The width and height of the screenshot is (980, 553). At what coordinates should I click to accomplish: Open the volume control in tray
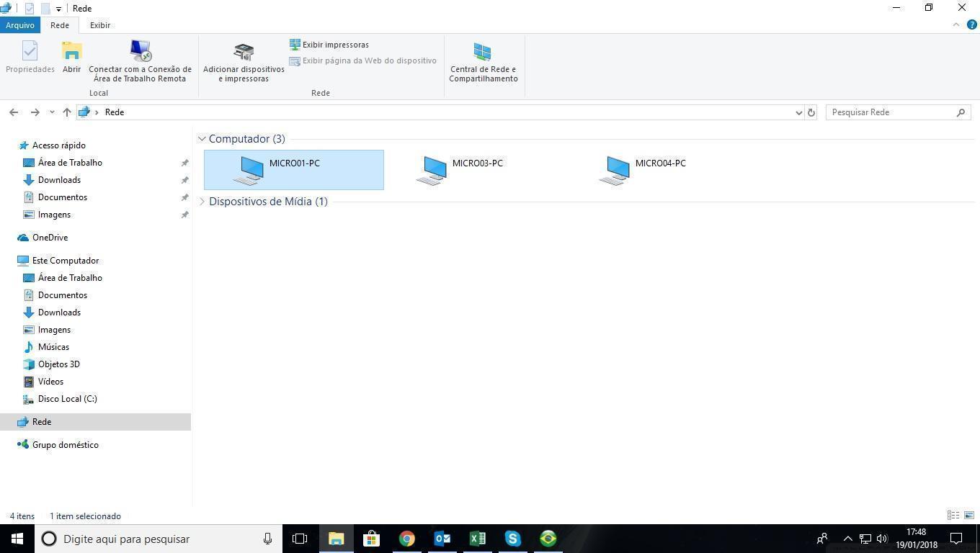pos(882,539)
